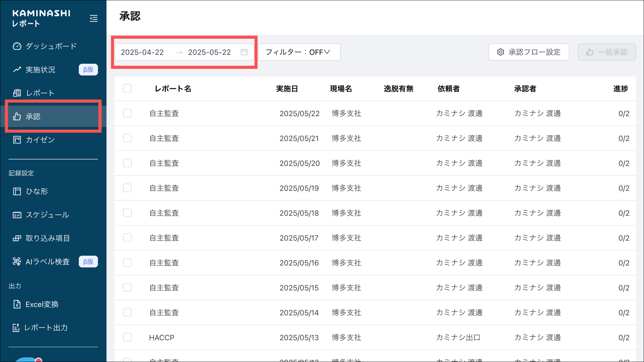Open the 取り込み項目 sidebar link
644x362 pixels.
click(x=47, y=238)
